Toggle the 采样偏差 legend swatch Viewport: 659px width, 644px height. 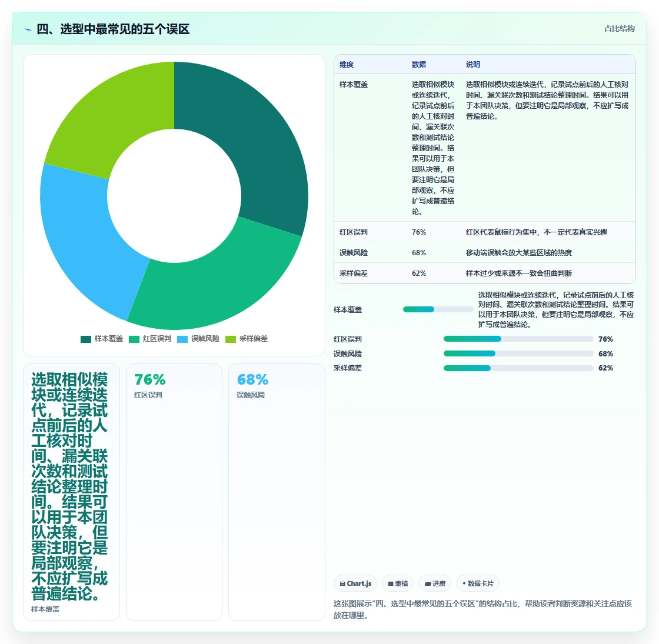pos(231,339)
